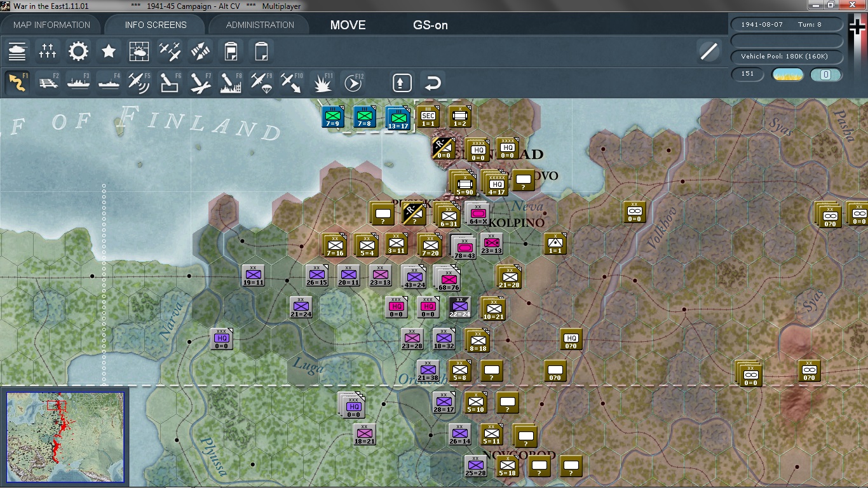The image size is (868, 488).
Task: Open the order of battle tank icon
Action: [17, 51]
